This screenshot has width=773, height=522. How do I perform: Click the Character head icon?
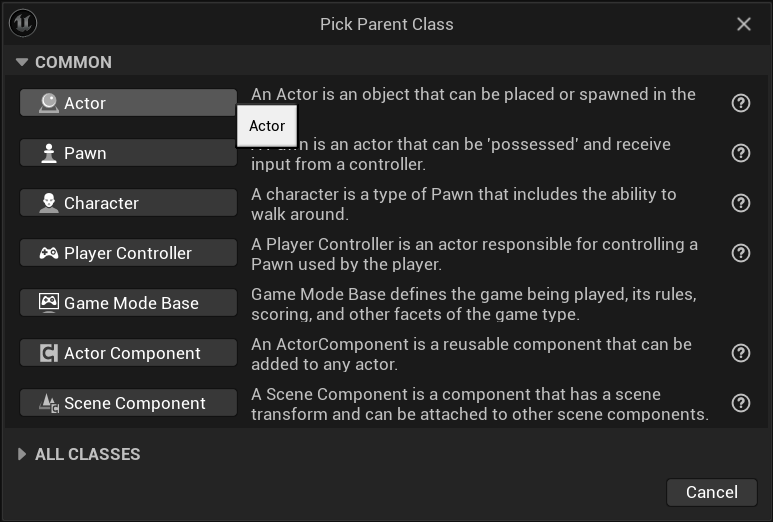click(x=48, y=203)
